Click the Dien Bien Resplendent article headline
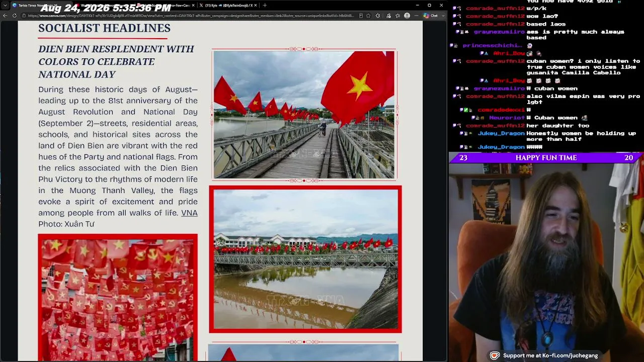The height and width of the screenshot is (362, 644). point(116,61)
